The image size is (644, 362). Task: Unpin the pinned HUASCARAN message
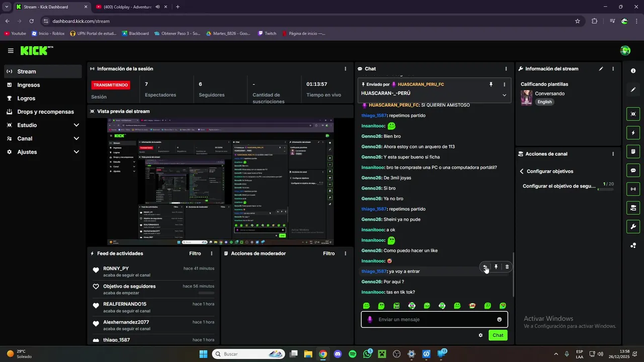click(491, 84)
